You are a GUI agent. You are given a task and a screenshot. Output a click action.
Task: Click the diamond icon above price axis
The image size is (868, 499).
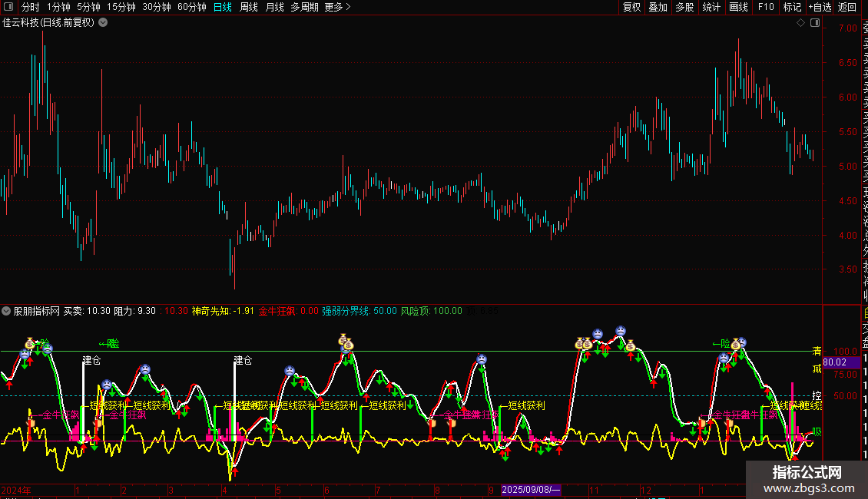coord(800,23)
